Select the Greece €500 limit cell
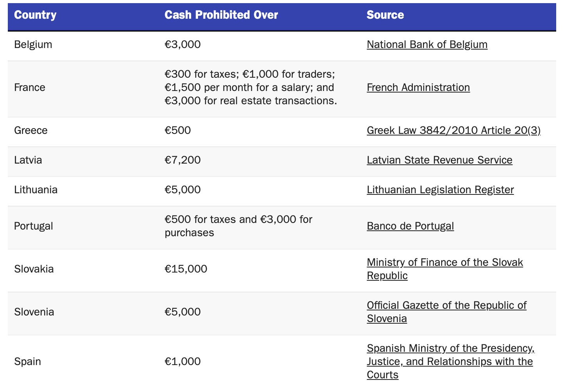Image resolution: width=564 pixels, height=392 pixels. (178, 130)
